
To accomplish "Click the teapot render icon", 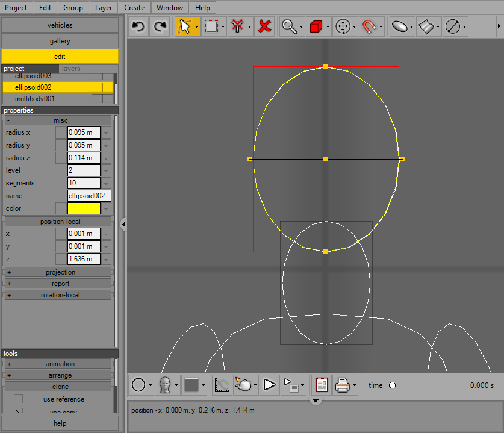I will click(243, 385).
